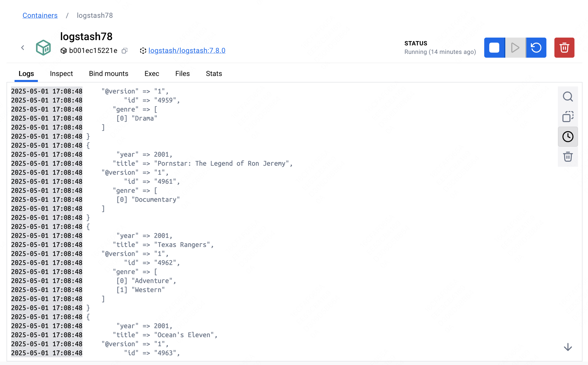Toggle timestamps with clock icon
Screen dimensions: 588x365
(568, 137)
